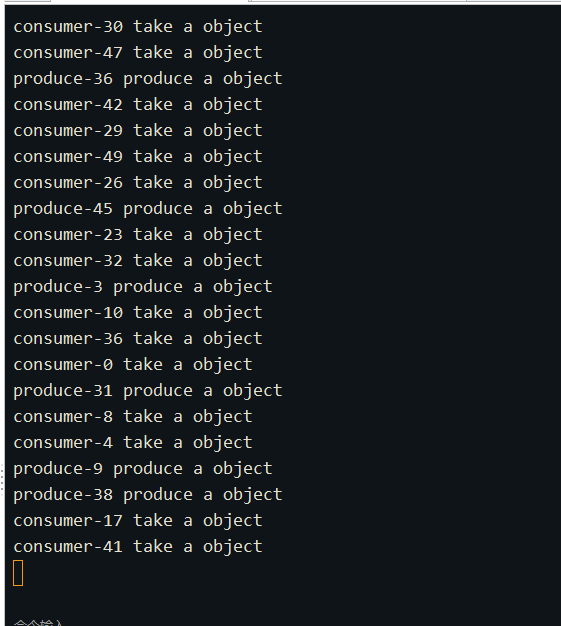The width and height of the screenshot is (561, 626).
Task: Click the line consumer-17 take a object
Action: (138, 521)
